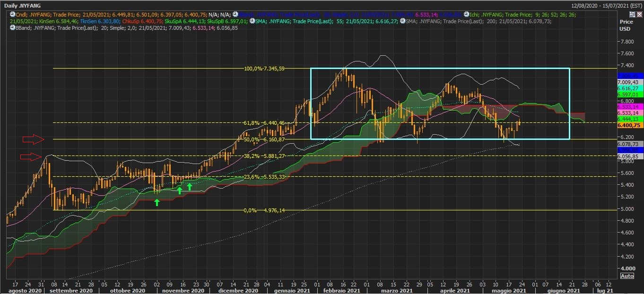
Task: Click the 6.056,85 price tag
Action: [x=630, y=156]
